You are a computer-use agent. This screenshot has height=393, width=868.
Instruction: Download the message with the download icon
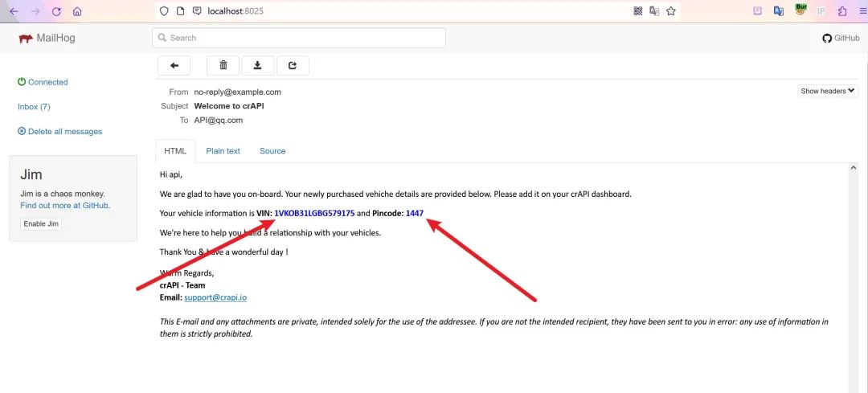257,65
